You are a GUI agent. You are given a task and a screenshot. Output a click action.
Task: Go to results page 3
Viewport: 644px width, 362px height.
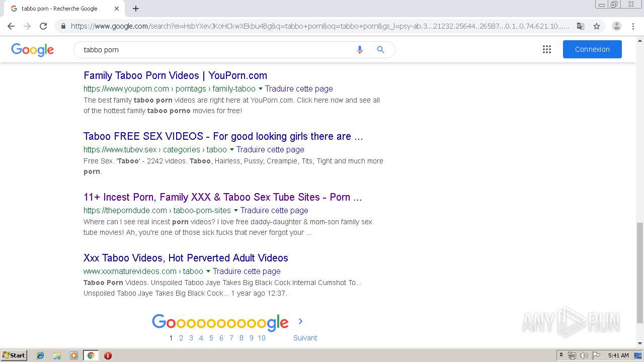tap(191, 338)
